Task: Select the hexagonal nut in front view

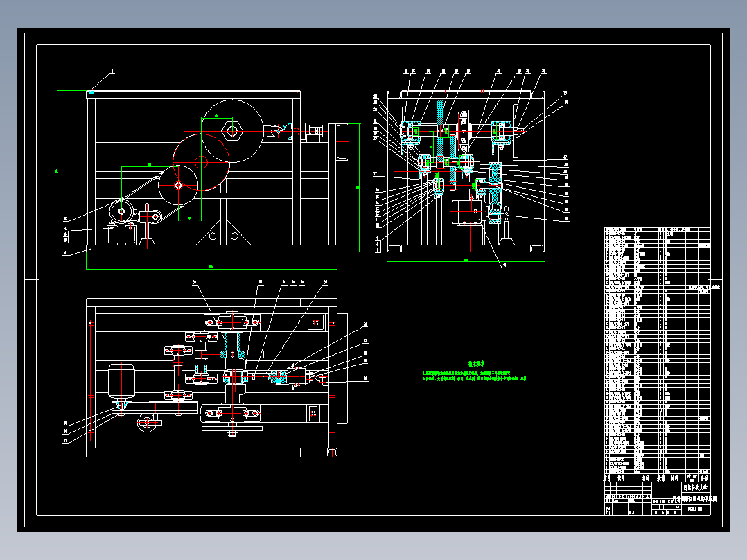Action: pyautogui.click(x=232, y=130)
